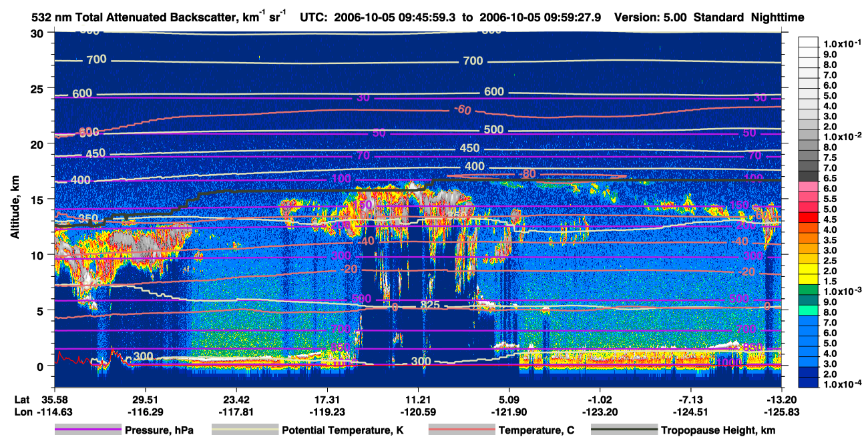Click latitude value '-1.02'
This screenshot has height=445, width=868.
(x=600, y=399)
